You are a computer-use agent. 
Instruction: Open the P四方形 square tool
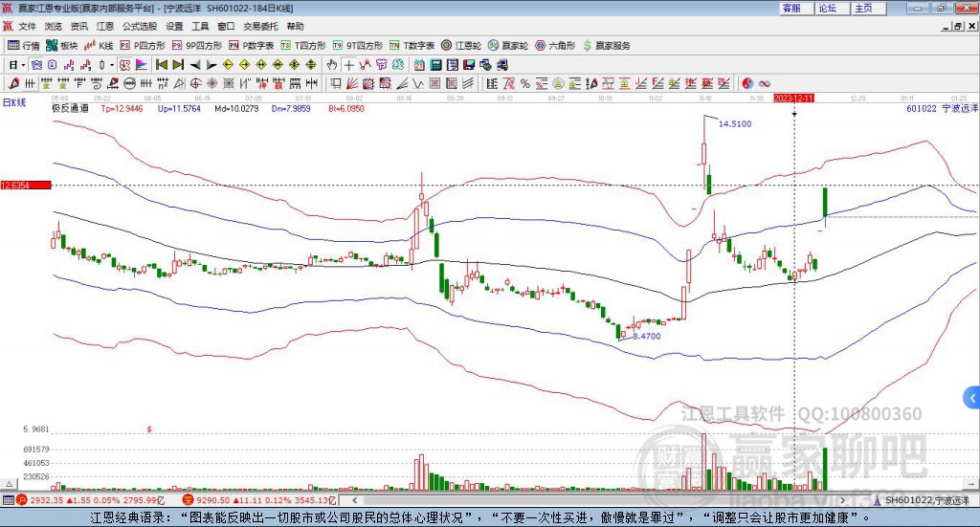[x=143, y=46]
